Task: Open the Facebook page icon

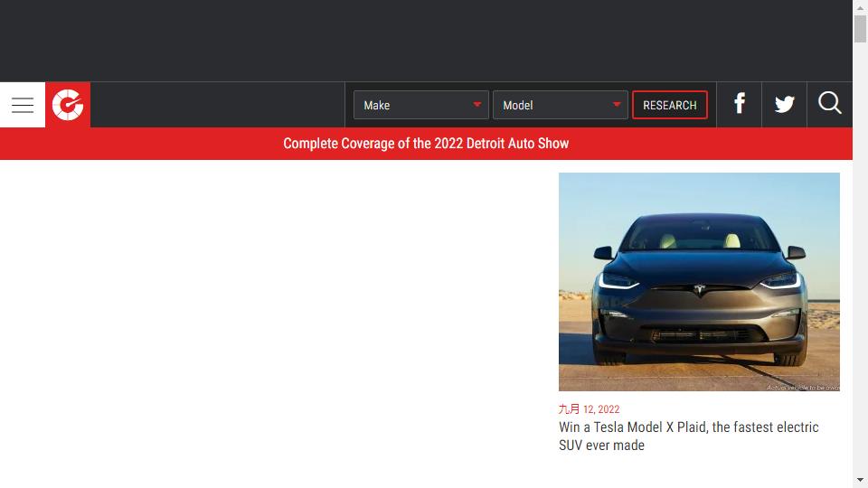Action: pos(740,104)
